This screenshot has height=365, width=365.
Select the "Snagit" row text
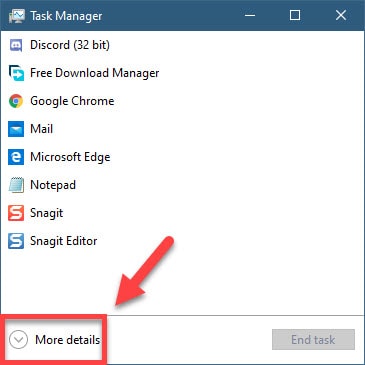coord(47,213)
